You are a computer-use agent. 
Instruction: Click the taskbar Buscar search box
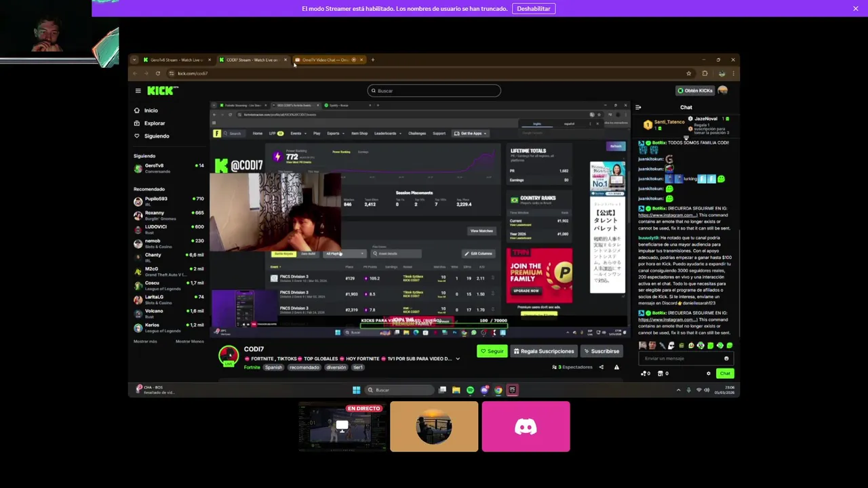point(399,390)
